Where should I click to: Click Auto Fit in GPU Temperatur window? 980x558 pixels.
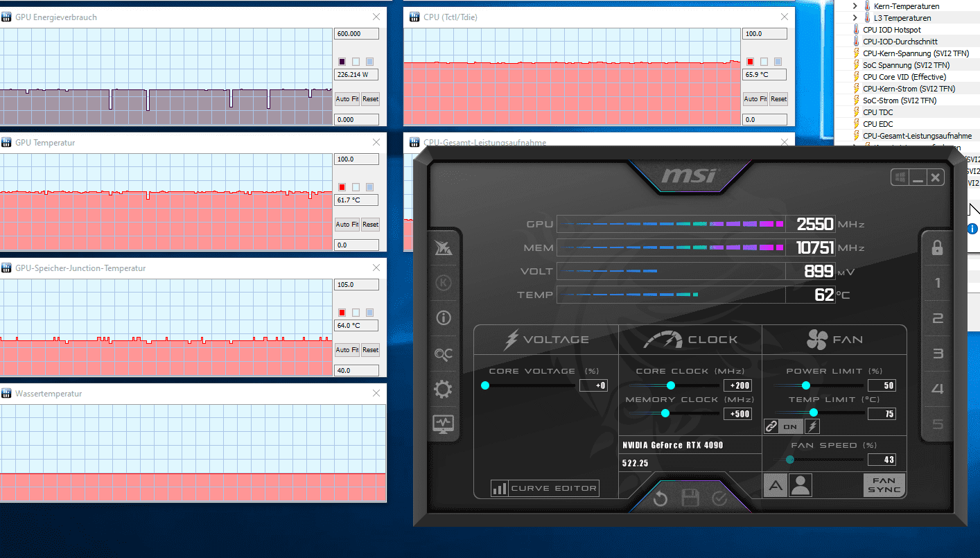tap(347, 225)
